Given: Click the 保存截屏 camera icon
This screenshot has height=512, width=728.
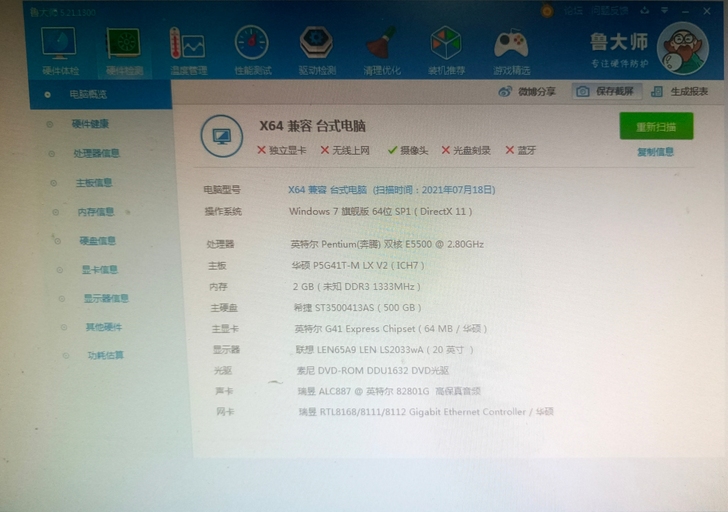Looking at the screenshot, I should point(583,91).
